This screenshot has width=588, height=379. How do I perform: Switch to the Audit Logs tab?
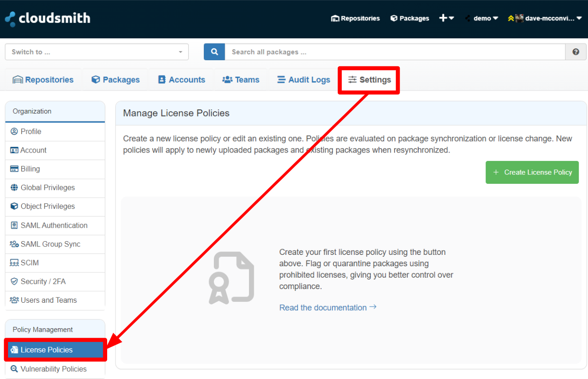click(303, 80)
